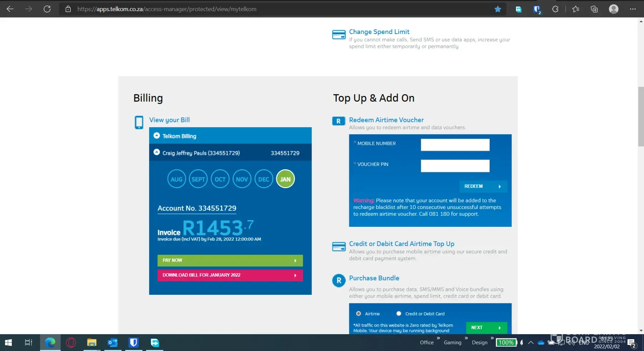This screenshot has width=644, height=351.
Task: Download the bill for January 2022
Action: pyautogui.click(x=230, y=275)
